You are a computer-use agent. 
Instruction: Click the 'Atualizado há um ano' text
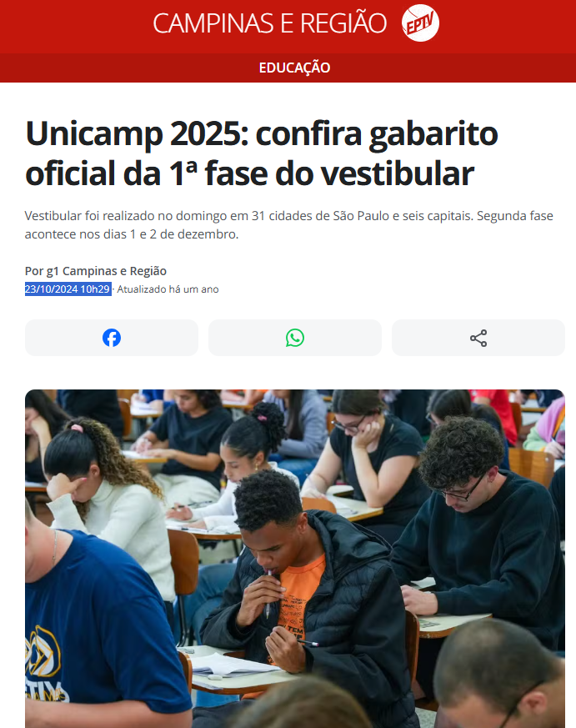[168, 289]
